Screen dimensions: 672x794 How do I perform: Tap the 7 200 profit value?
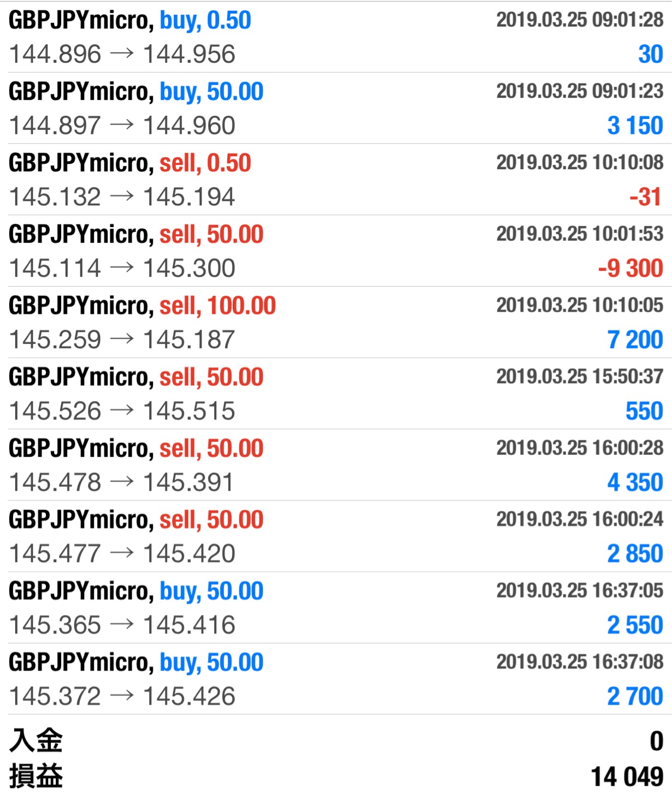point(635,340)
